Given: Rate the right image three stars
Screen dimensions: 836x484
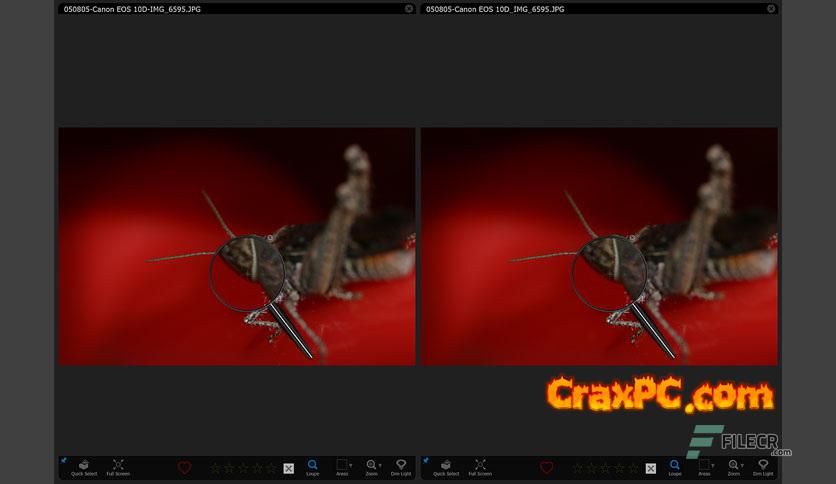Looking at the screenshot, I should point(606,469).
